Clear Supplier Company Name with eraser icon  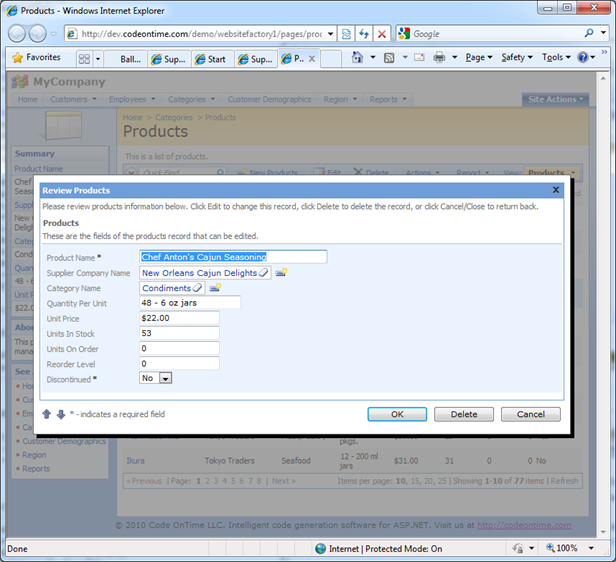263,273
